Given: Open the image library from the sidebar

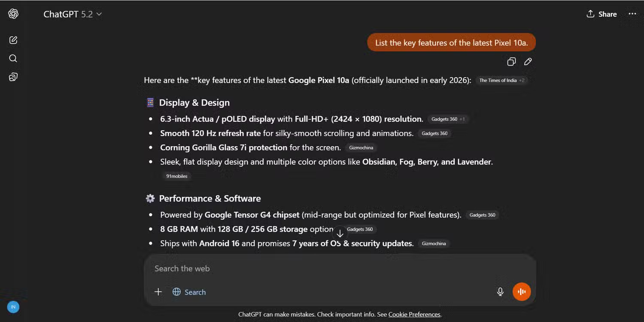Looking at the screenshot, I should tap(13, 77).
